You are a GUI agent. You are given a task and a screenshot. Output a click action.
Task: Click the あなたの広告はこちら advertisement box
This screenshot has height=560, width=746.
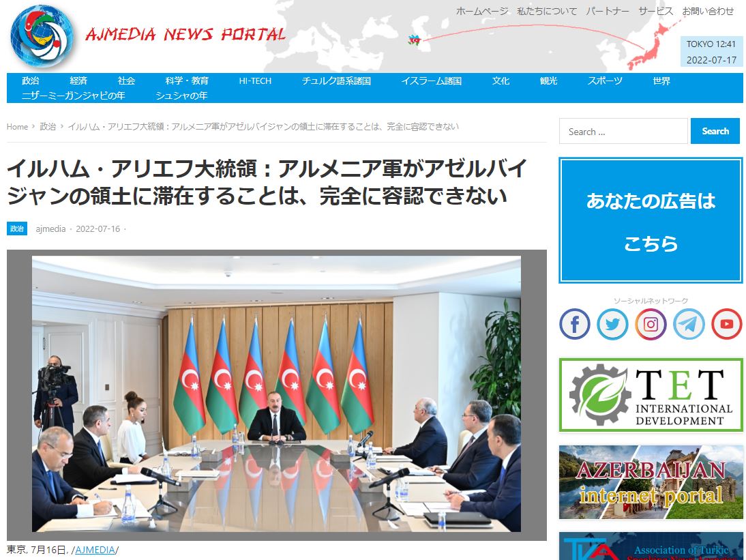point(651,220)
